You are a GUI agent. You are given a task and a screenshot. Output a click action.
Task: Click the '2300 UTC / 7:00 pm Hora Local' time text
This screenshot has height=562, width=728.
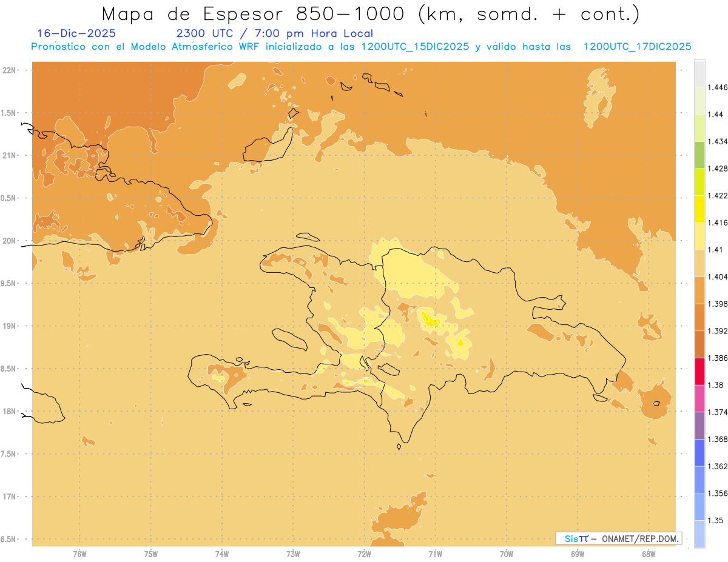click(274, 34)
